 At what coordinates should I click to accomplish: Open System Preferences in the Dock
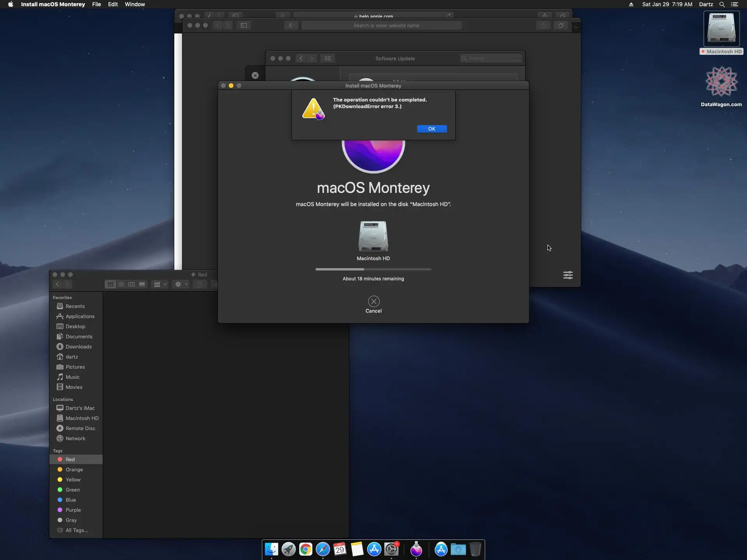[x=391, y=549]
